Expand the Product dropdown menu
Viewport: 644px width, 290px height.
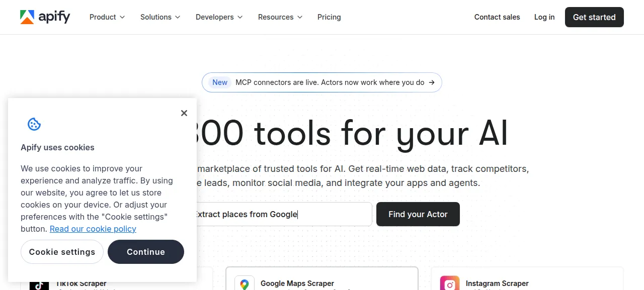tap(107, 17)
